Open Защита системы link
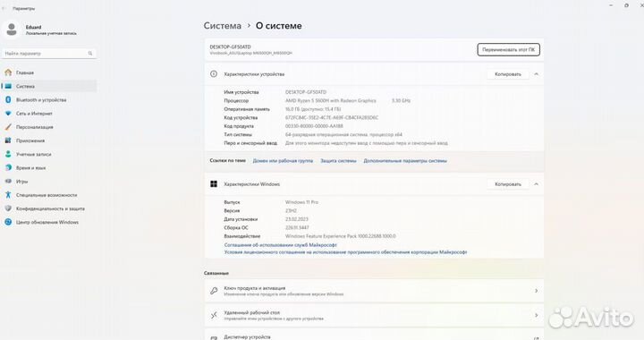Viewport: 644px width, 340px height. (x=338, y=160)
